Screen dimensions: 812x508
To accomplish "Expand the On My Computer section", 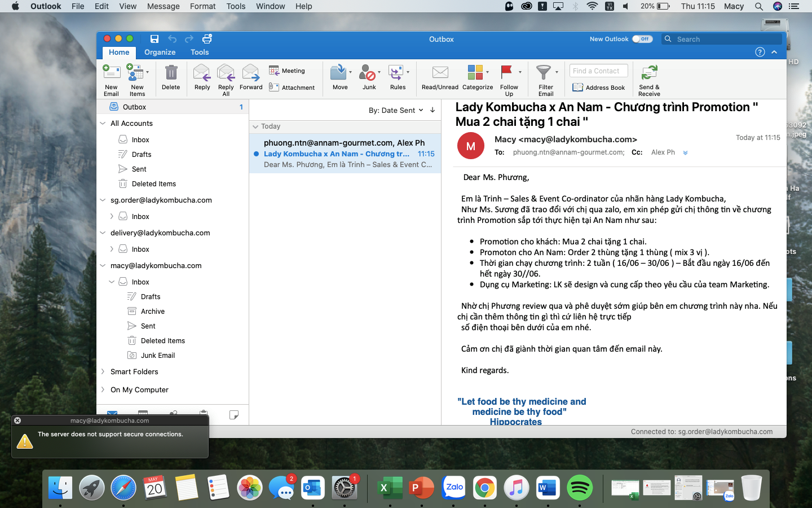I will point(103,389).
